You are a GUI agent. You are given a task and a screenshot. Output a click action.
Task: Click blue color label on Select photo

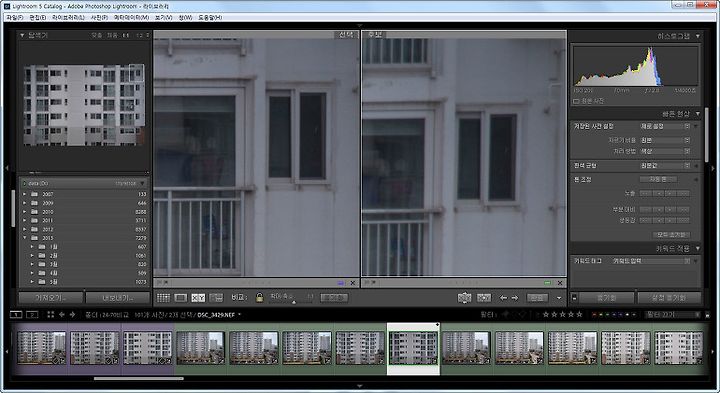coord(341,283)
